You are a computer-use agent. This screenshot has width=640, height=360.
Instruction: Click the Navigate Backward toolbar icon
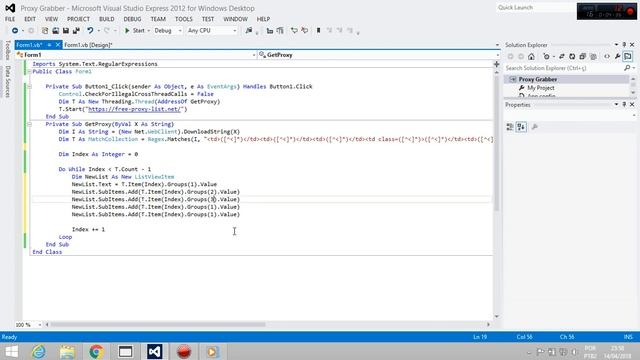tap(15, 31)
